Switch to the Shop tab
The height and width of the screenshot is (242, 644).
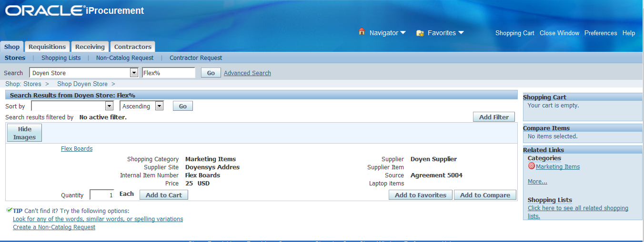pos(12,47)
